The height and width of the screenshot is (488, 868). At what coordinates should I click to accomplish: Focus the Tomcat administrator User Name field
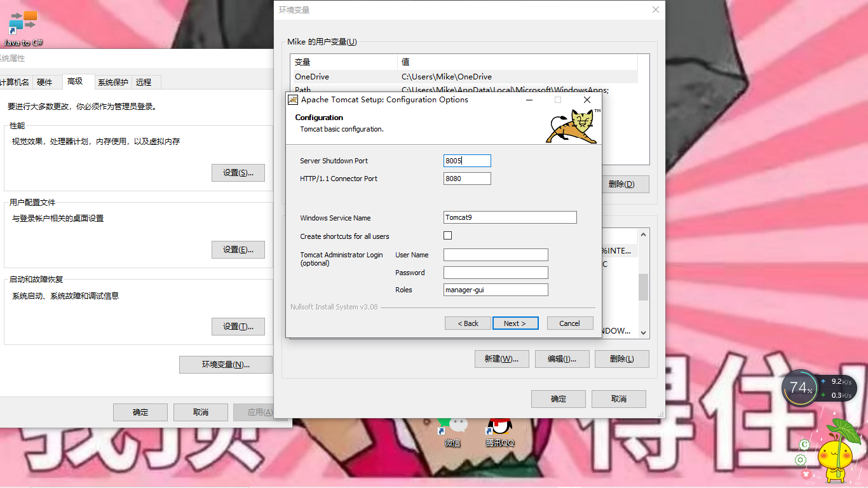(x=496, y=255)
